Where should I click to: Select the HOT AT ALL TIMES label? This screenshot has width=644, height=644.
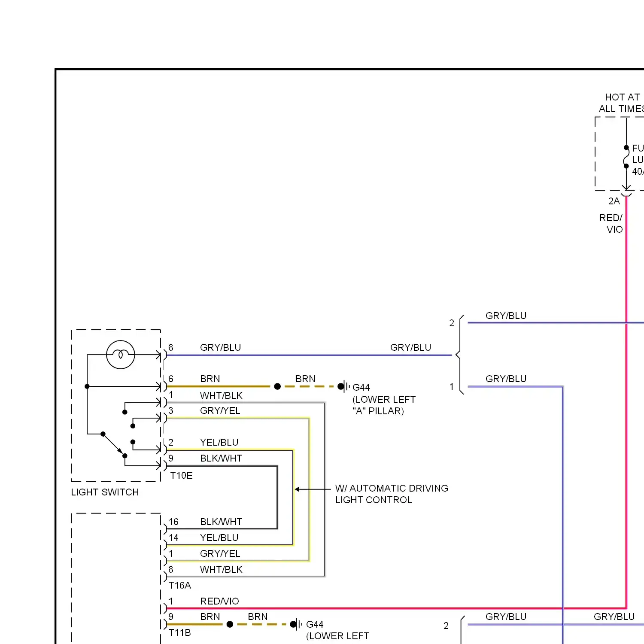coord(622,103)
